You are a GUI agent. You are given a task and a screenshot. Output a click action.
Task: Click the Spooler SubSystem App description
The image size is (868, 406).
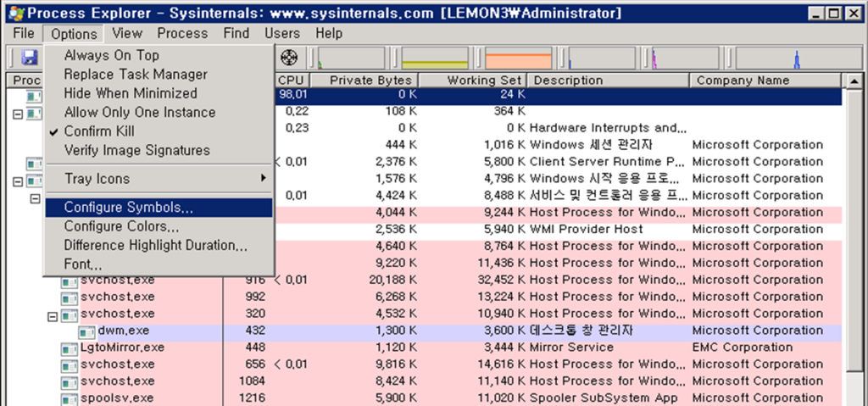604,398
